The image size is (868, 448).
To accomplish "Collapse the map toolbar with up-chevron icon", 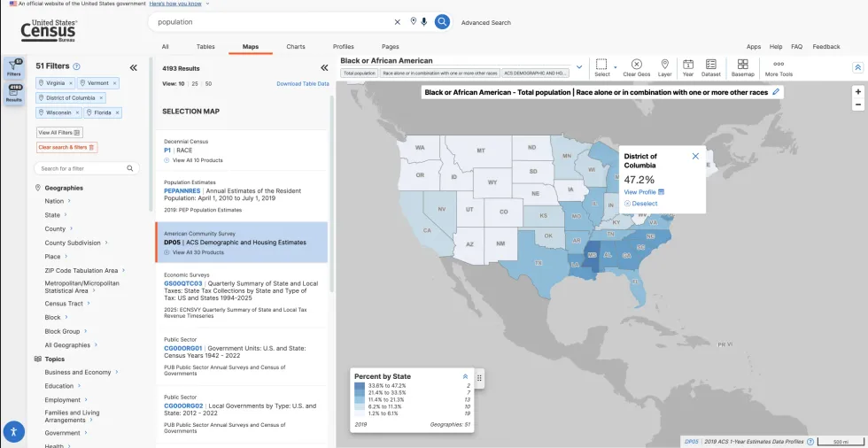I will point(857,67).
